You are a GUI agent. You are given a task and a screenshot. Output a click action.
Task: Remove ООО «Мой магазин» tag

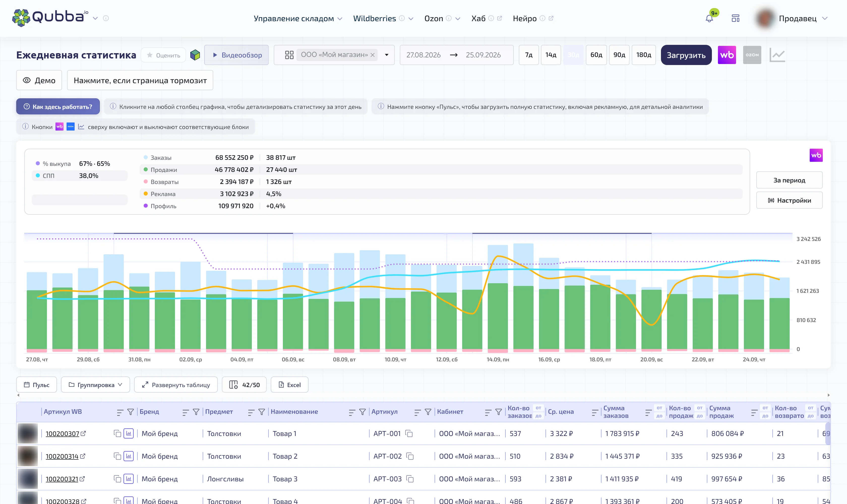click(x=372, y=55)
